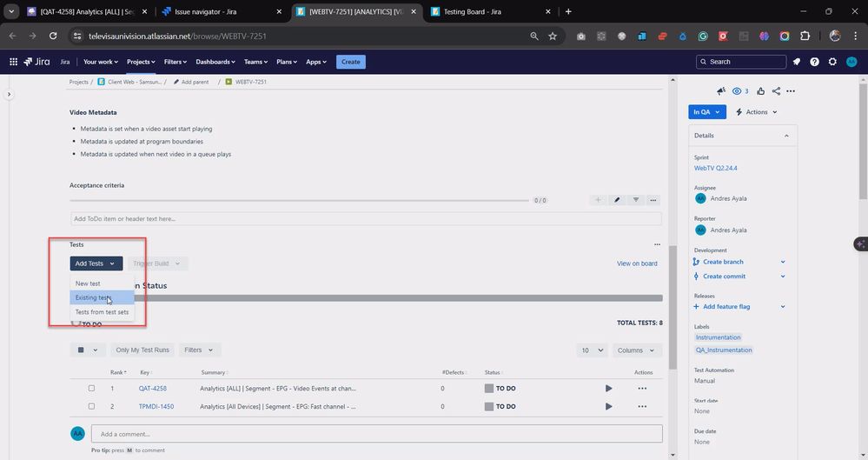Filter acceptance criteria items
Viewport: 868px width, 460px height.
[635, 200]
